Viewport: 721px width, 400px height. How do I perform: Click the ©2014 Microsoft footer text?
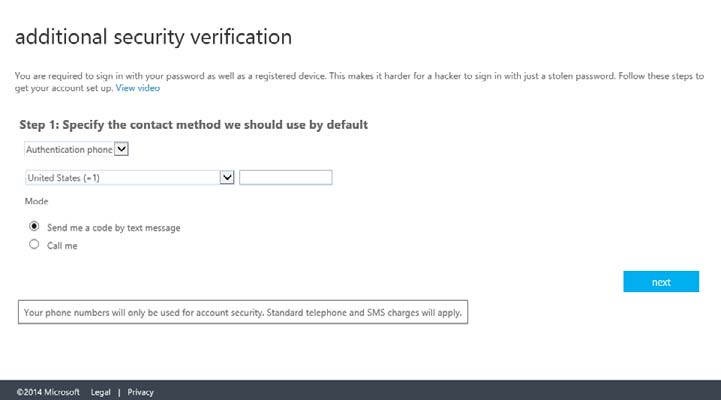click(48, 392)
